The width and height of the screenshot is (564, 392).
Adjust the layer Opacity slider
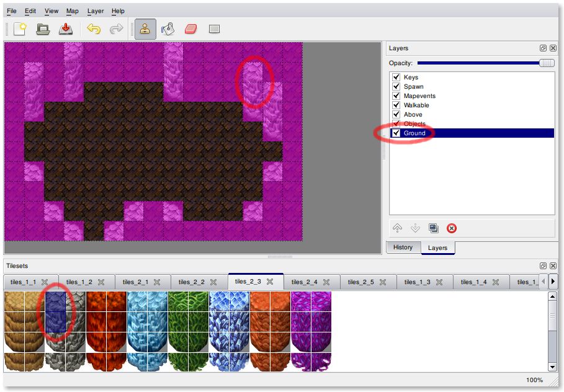547,63
